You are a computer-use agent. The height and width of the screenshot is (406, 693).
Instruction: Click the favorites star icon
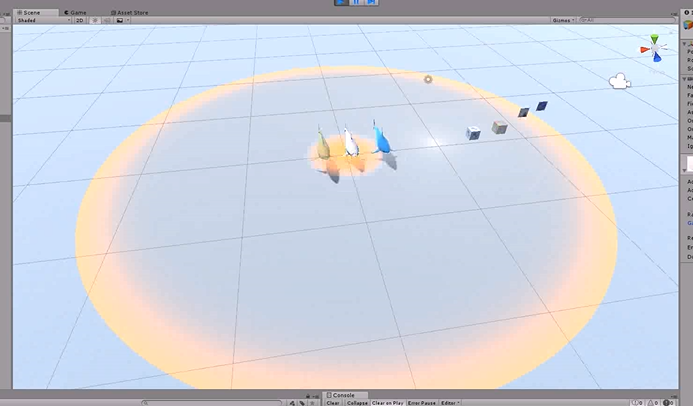pyautogui.click(x=312, y=403)
